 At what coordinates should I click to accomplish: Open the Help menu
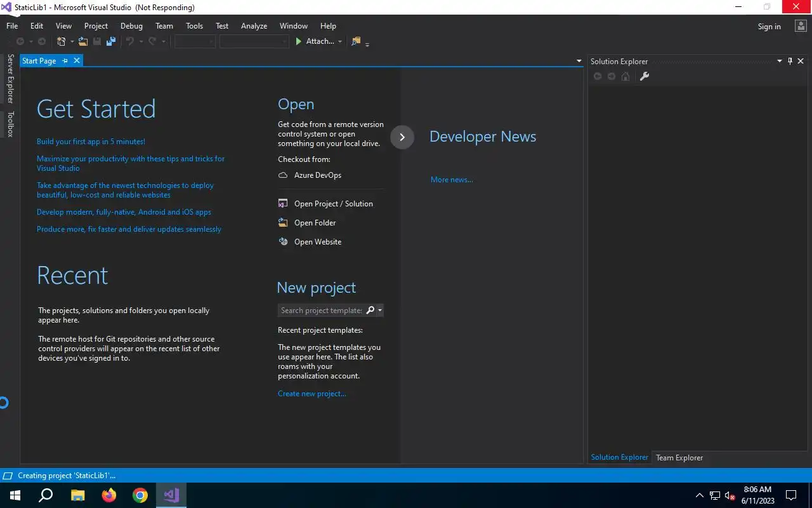(328, 26)
